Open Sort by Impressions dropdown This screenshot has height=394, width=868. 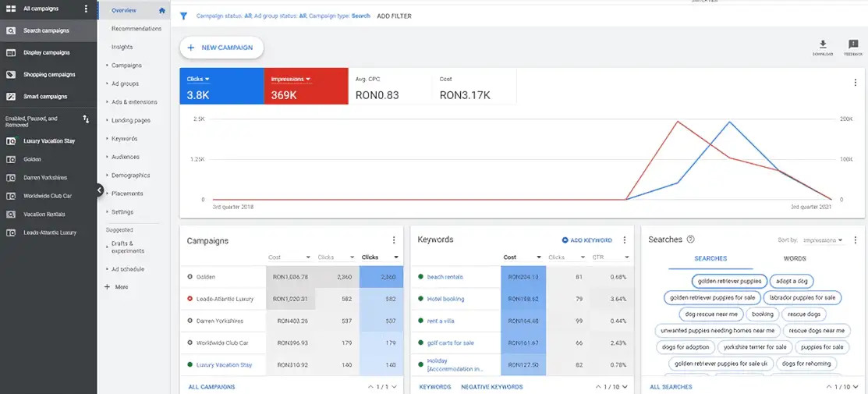click(x=824, y=240)
